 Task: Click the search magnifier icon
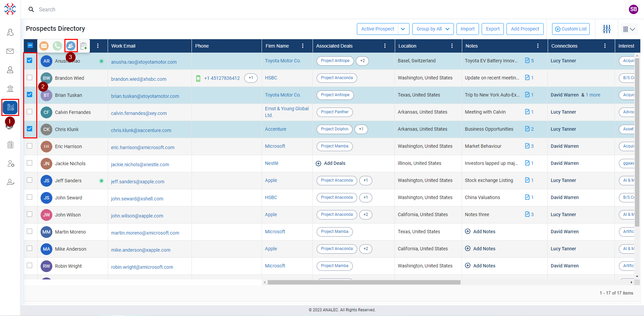click(x=31, y=9)
